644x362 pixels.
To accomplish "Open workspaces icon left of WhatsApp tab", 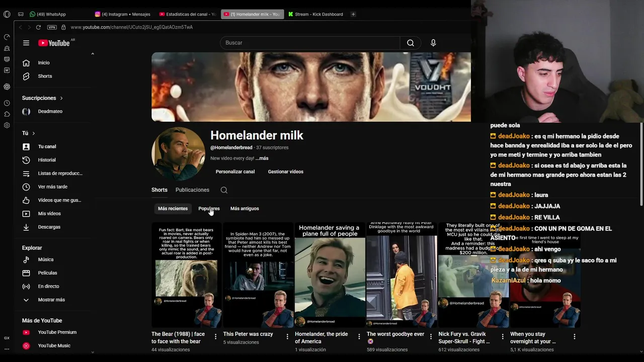I will pos(21,14).
